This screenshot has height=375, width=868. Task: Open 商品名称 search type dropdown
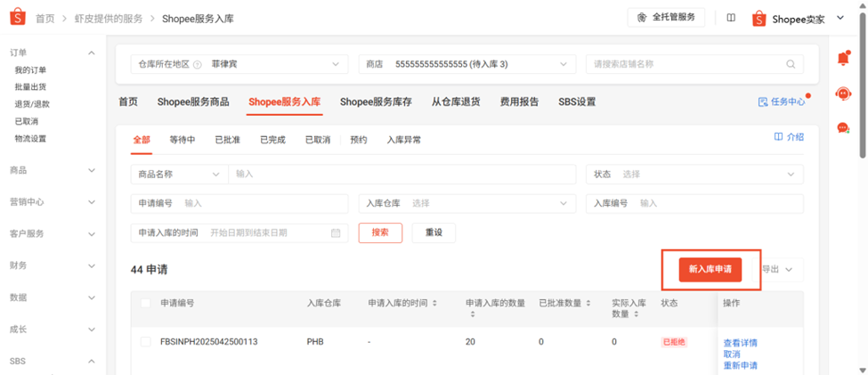pos(179,174)
